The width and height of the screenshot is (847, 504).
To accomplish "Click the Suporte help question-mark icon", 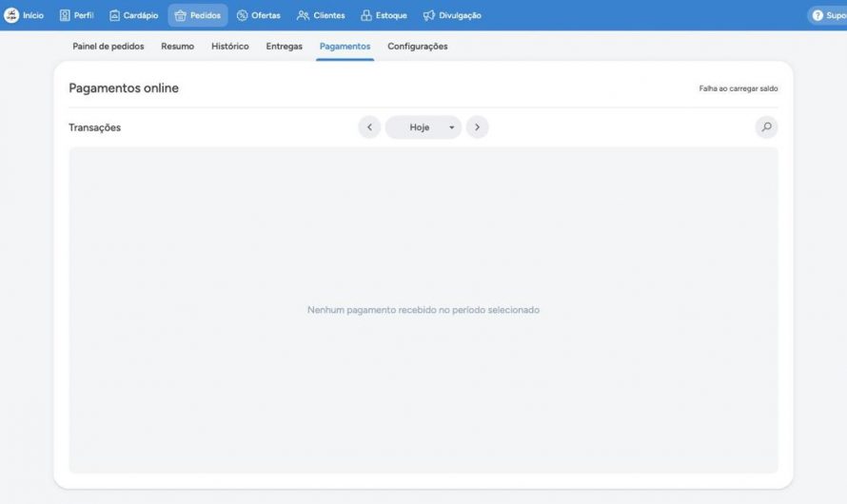I will click(x=817, y=15).
